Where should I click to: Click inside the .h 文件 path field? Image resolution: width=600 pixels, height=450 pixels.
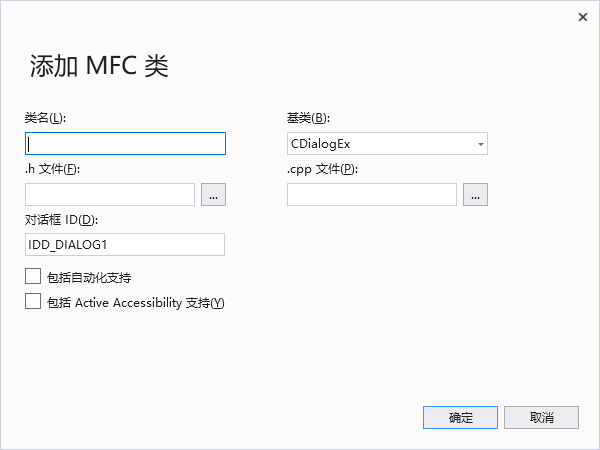click(110, 194)
